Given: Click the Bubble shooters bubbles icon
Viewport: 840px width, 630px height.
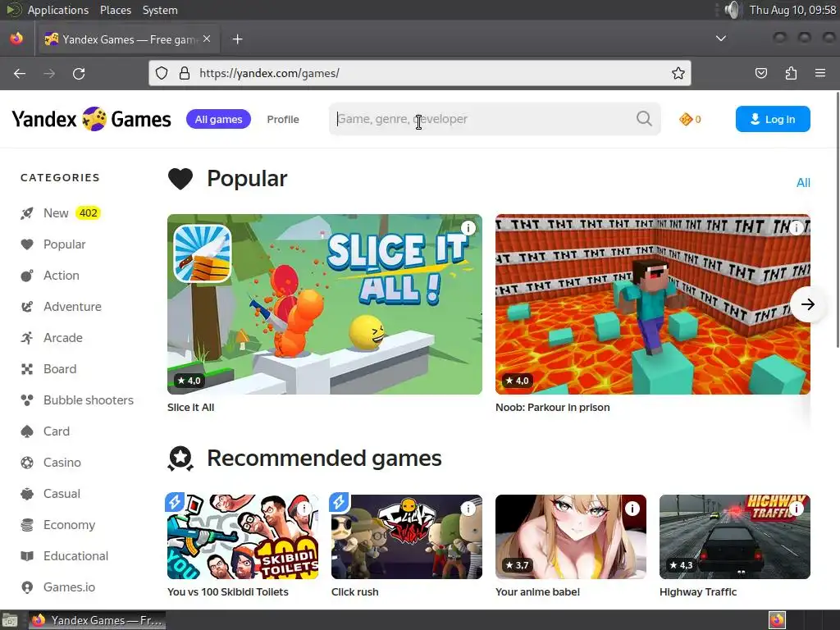Looking at the screenshot, I should 27,400.
